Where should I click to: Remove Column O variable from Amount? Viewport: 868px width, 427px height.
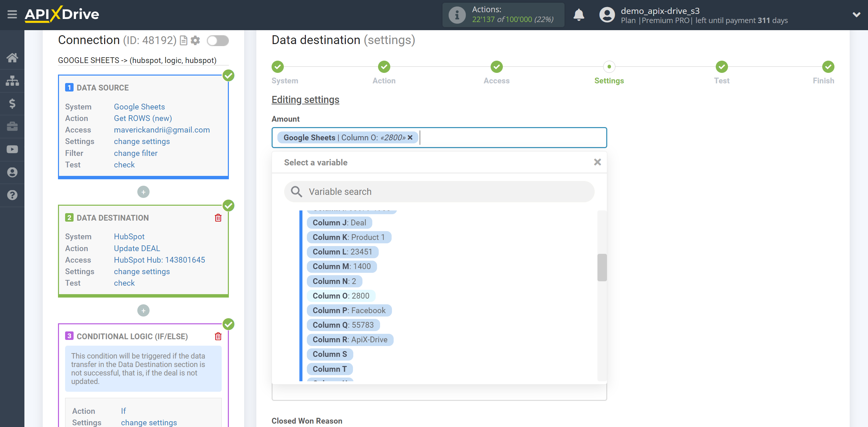[410, 138]
